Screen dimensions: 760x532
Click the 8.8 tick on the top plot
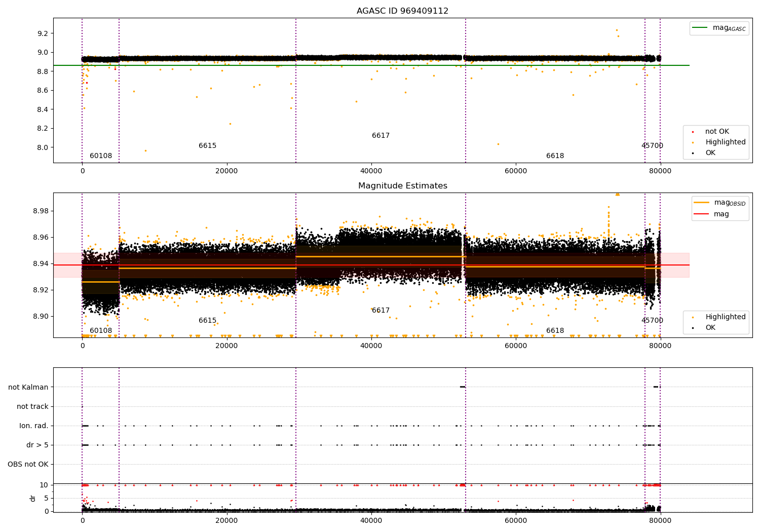[43, 71]
